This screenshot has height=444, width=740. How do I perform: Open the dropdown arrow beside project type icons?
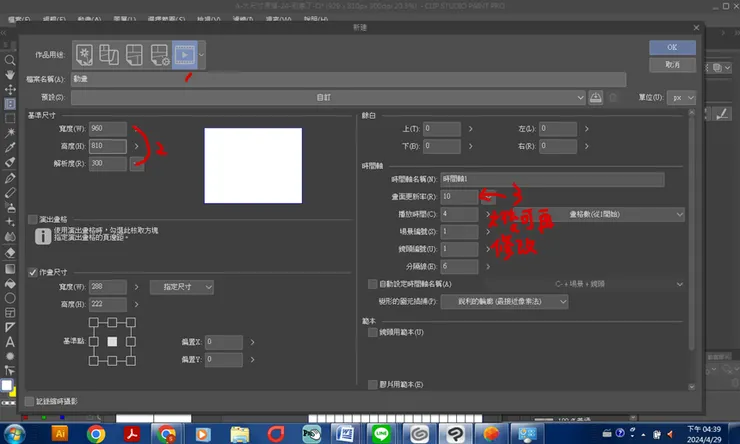click(x=202, y=55)
